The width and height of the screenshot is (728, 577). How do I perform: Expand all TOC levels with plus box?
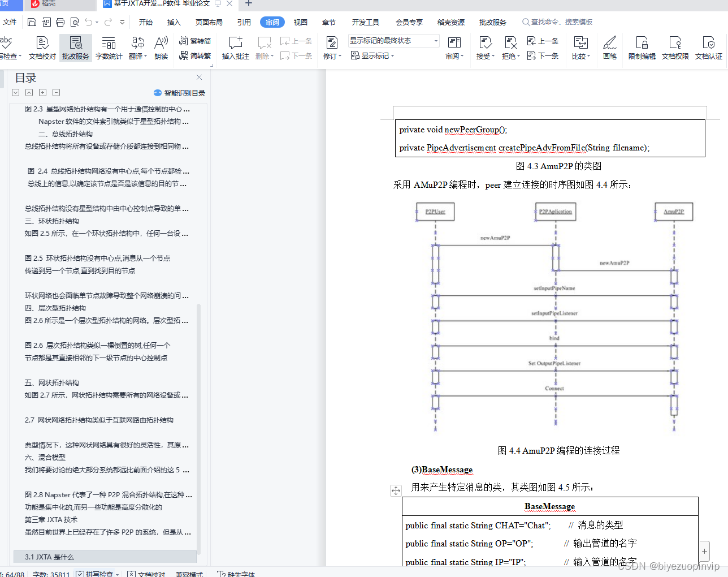point(42,92)
